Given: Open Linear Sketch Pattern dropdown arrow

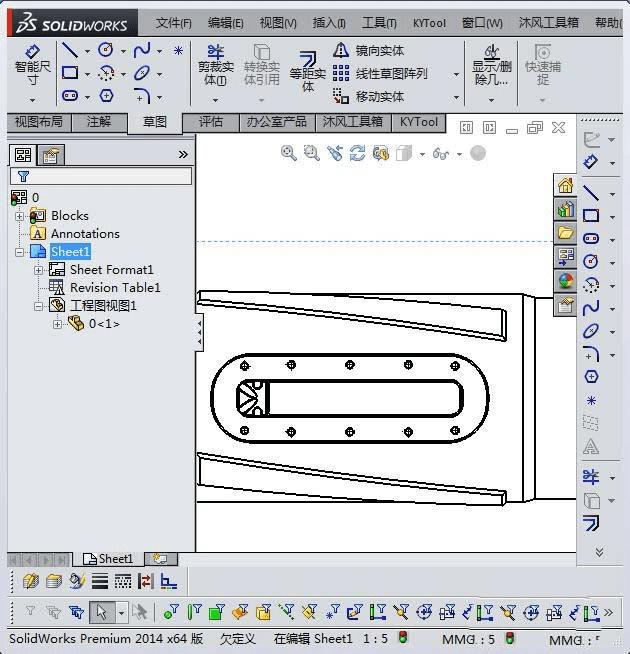Looking at the screenshot, I should (456, 74).
